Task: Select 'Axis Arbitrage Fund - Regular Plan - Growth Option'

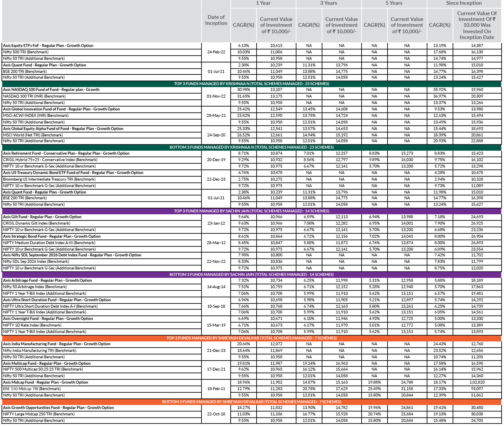Action: [x=47, y=280]
